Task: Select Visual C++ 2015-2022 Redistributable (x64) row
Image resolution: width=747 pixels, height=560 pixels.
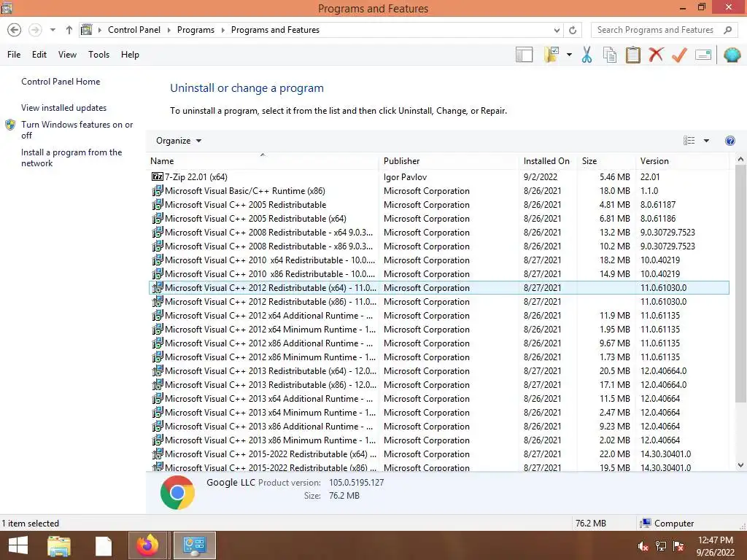Action: pyautogui.click(x=438, y=454)
